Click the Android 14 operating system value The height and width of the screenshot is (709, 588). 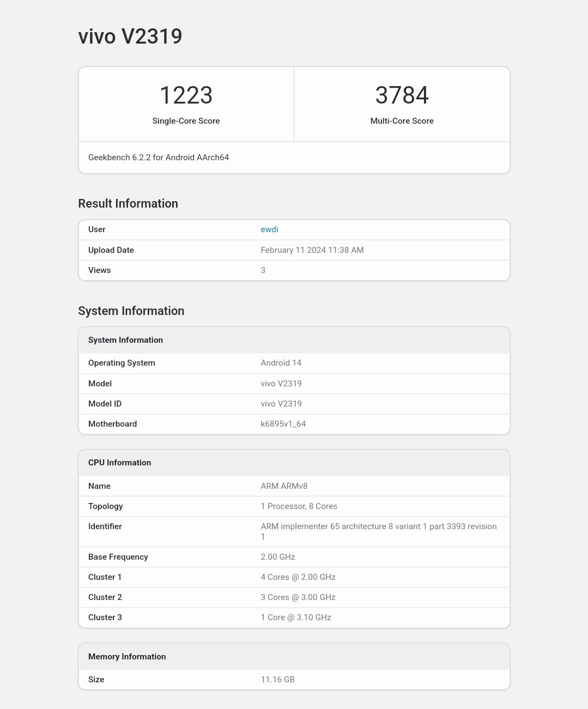(281, 363)
